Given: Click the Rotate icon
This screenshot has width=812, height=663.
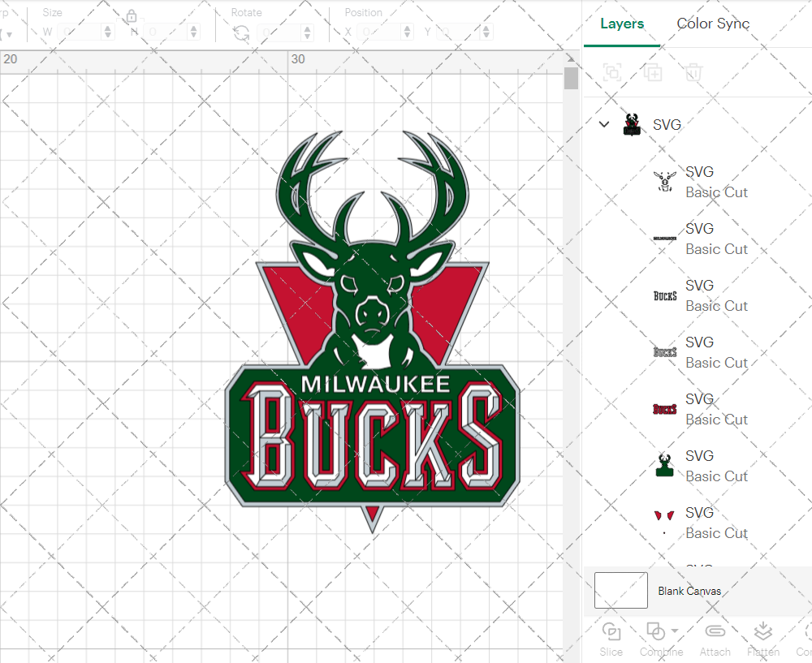Looking at the screenshot, I should tap(241, 33).
